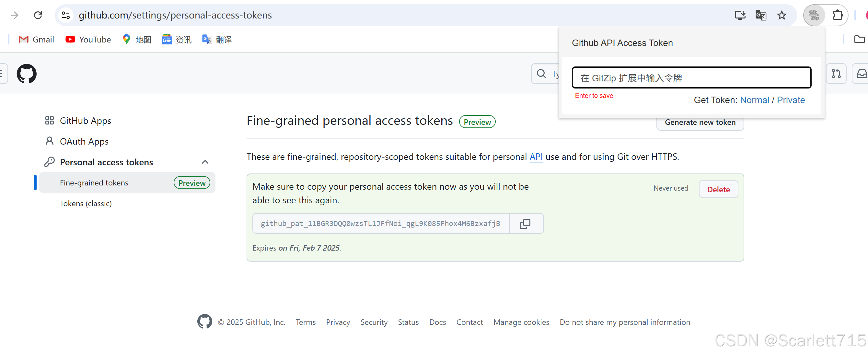Delete the never used token
The image size is (868, 355).
tap(718, 189)
